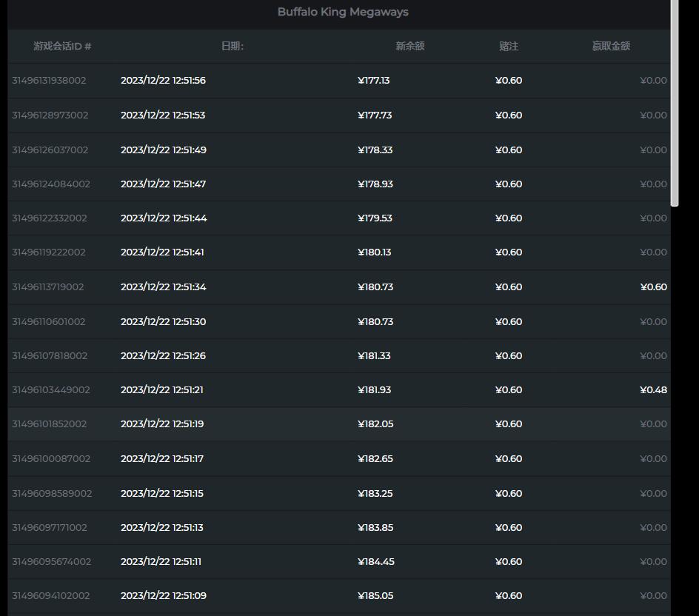Viewport: 699px width, 616px height.
Task: Select session ID 31496113719002
Action: tap(47, 287)
